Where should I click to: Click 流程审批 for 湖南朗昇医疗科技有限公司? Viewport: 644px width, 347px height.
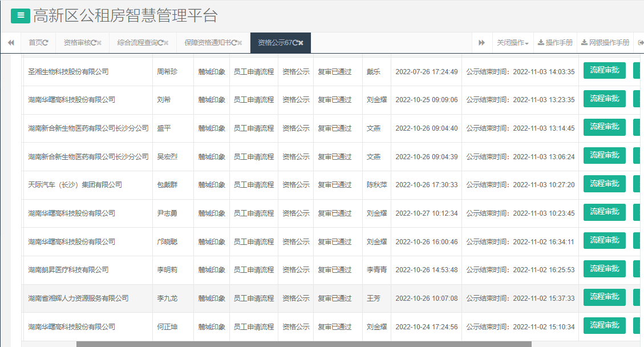(604, 269)
